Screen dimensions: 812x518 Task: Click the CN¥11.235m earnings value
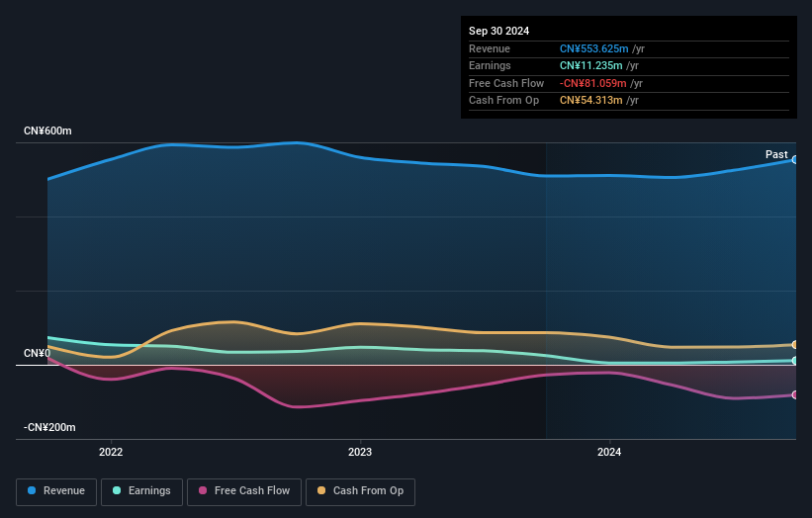[590, 65]
